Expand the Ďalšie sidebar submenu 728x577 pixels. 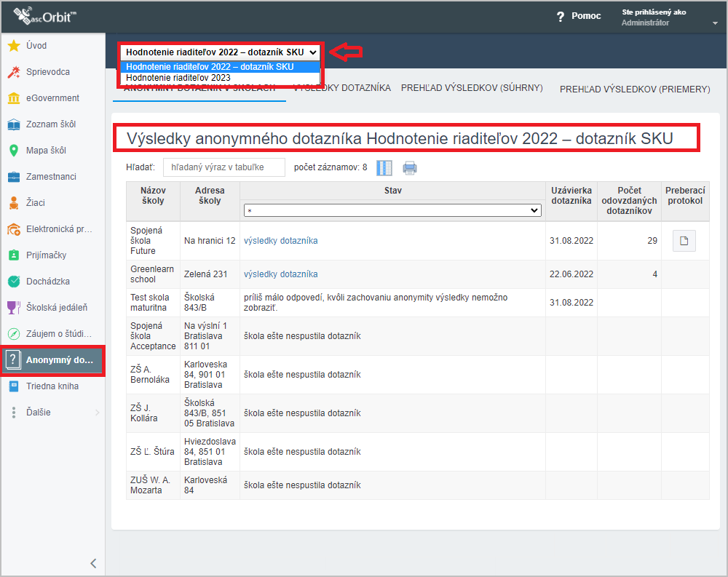click(x=98, y=413)
